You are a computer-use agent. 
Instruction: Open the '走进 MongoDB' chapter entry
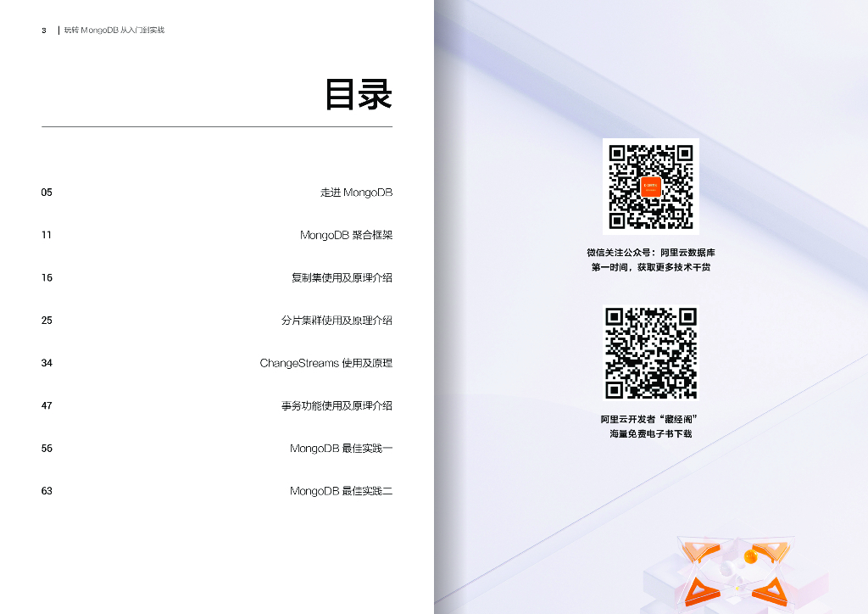click(356, 193)
